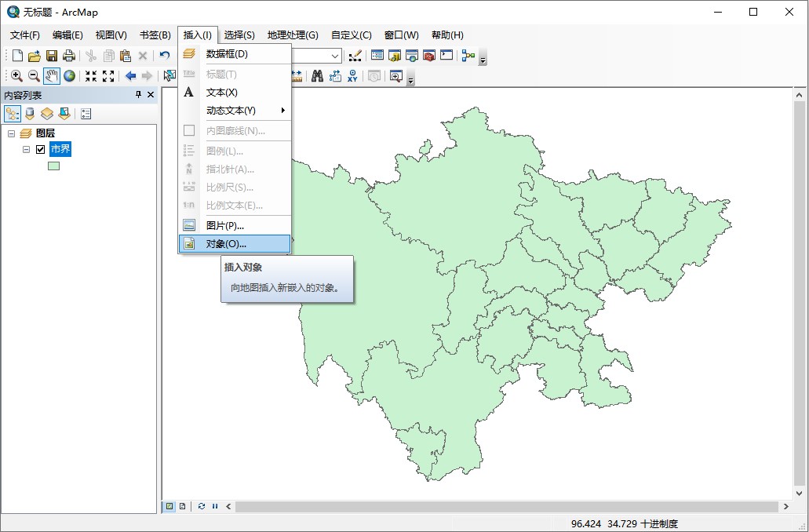
Task: Collapse the 图层 group
Action: [x=10, y=133]
